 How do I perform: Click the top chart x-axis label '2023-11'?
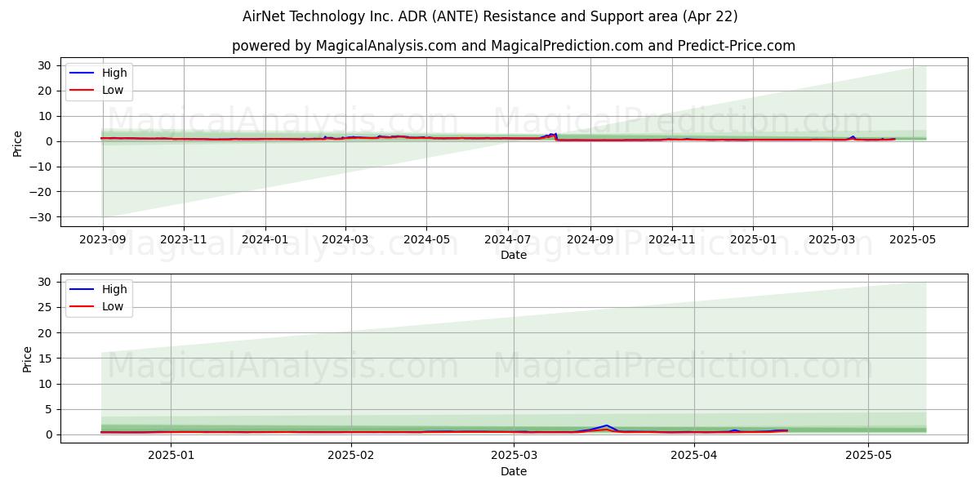[183, 241]
